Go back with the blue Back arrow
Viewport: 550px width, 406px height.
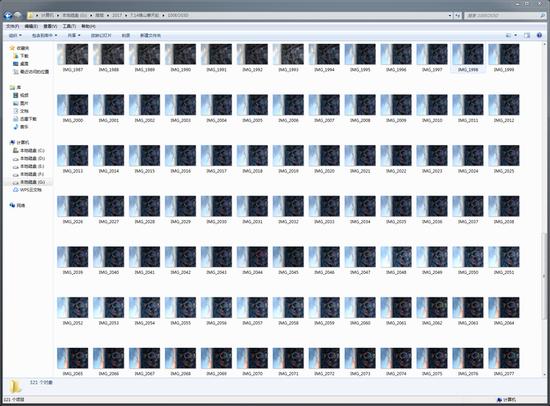(8, 15)
